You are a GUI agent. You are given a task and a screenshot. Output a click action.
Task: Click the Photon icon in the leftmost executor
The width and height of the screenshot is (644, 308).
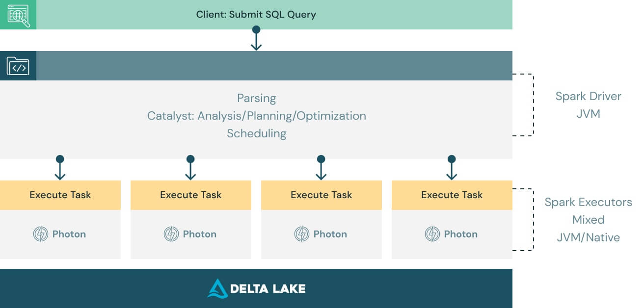(x=41, y=234)
